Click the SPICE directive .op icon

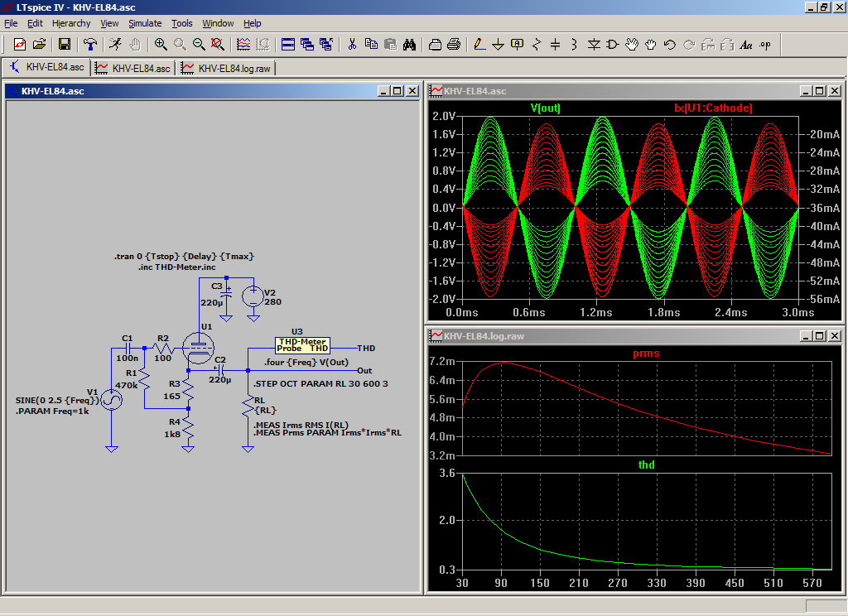click(764, 44)
